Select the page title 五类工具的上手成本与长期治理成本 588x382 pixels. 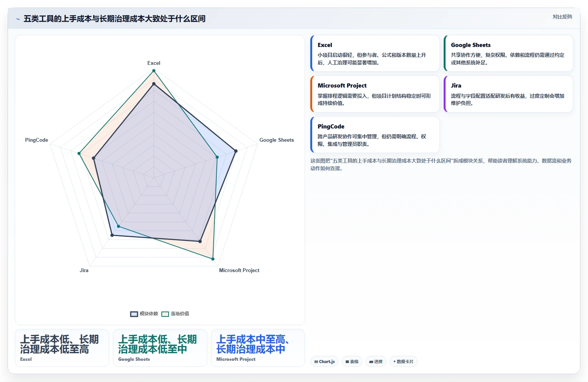point(114,19)
